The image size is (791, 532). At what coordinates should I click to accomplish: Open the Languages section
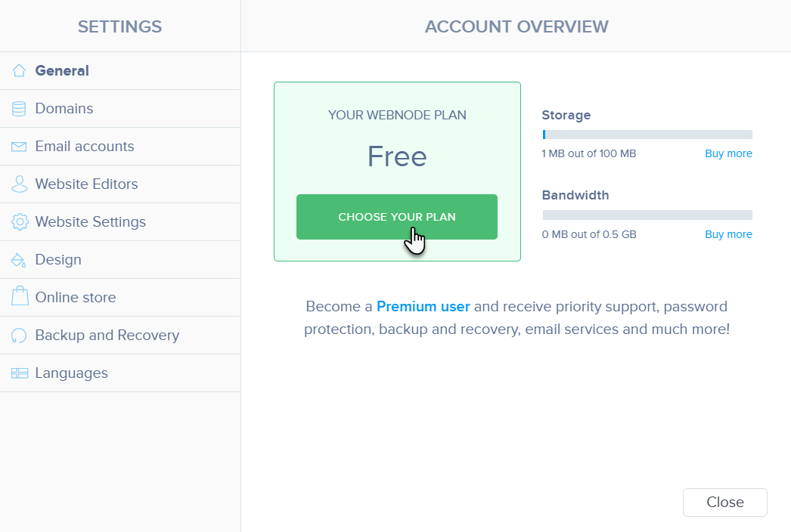pos(120,373)
